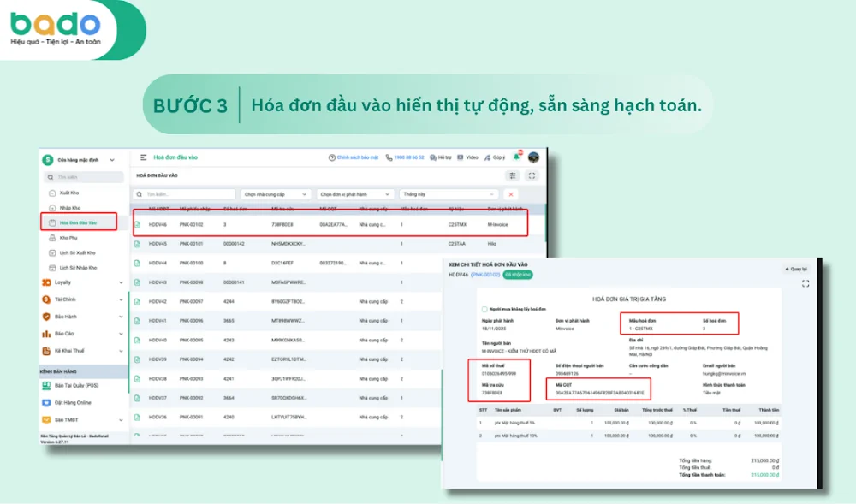Select receipt code PNK-00101 cell
This screenshot has width=856, height=504.
coord(191,244)
